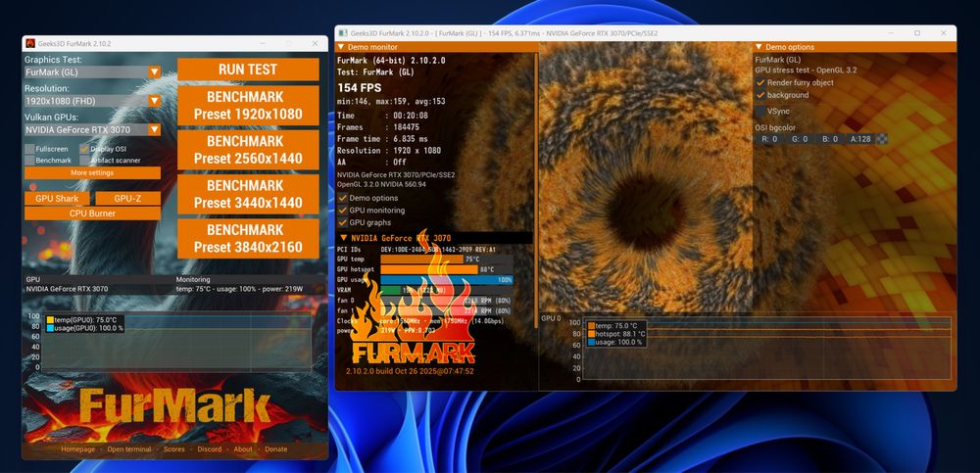Click the "Time : 00:20:08" line
Viewport: 980px width, 473px height.
[382, 116]
